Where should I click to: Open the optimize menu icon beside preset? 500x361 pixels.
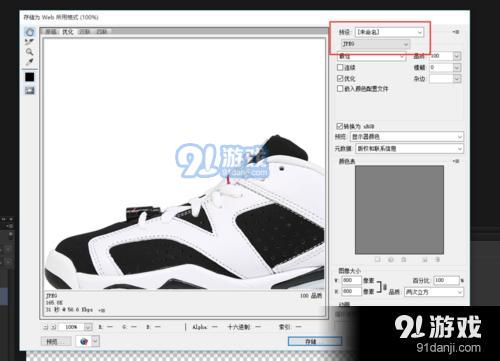click(456, 32)
